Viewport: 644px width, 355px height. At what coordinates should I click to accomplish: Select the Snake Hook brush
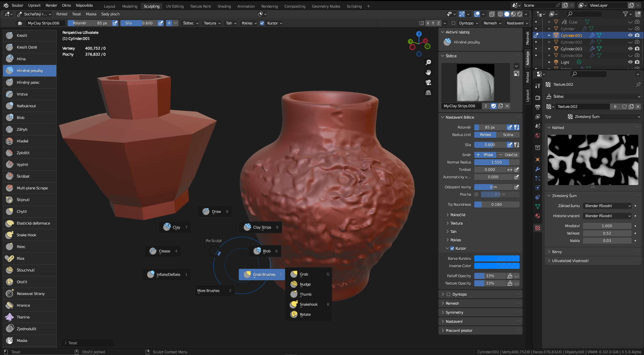coord(30,235)
